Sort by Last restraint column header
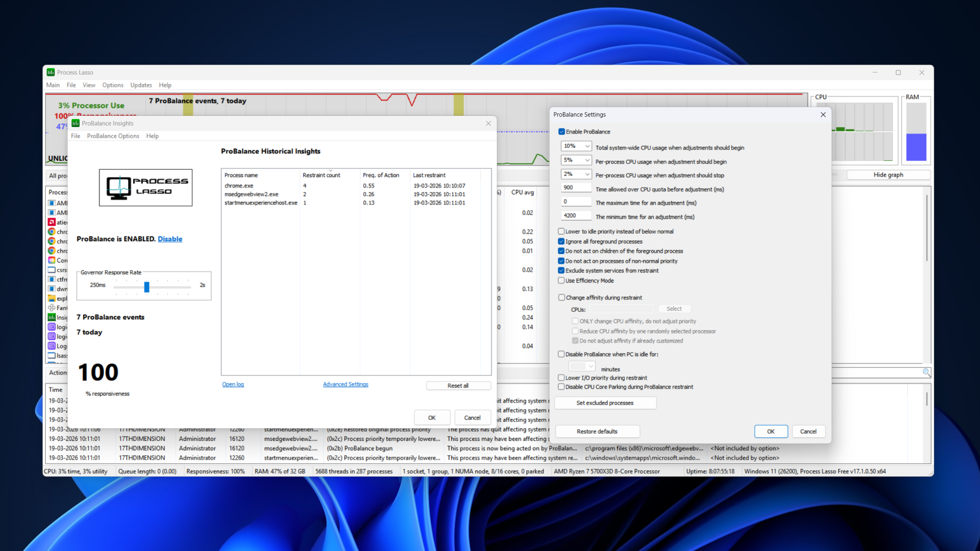The width and height of the screenshot is (980, 551). pos(446,175)
